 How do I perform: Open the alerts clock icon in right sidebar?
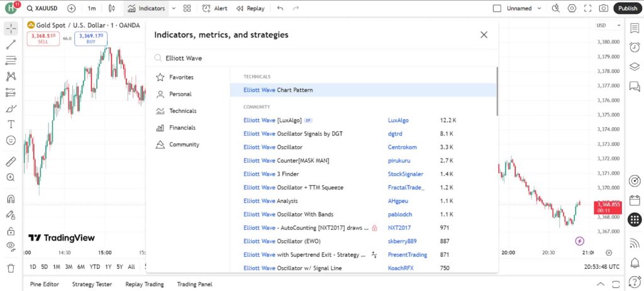[635, 47]
